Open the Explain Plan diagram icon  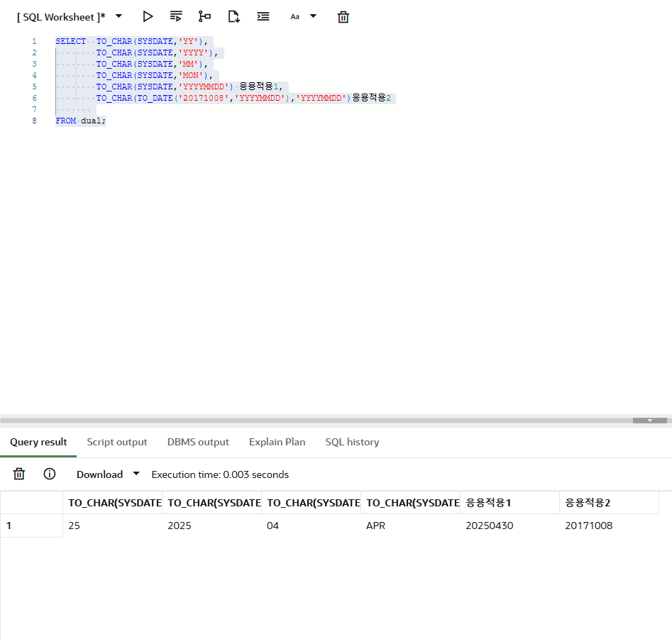(204, 17)
